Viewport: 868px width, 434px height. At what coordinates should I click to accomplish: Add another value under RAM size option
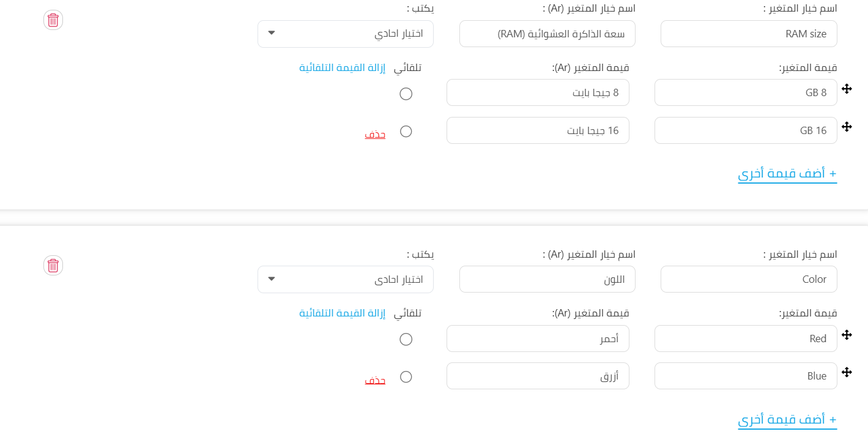[x=787, y=174]
